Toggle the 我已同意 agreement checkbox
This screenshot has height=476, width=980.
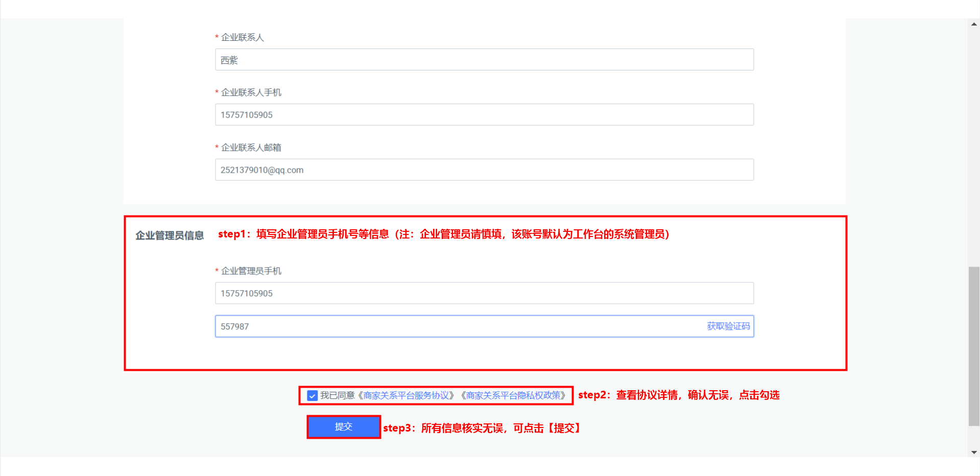pos(313,396)
